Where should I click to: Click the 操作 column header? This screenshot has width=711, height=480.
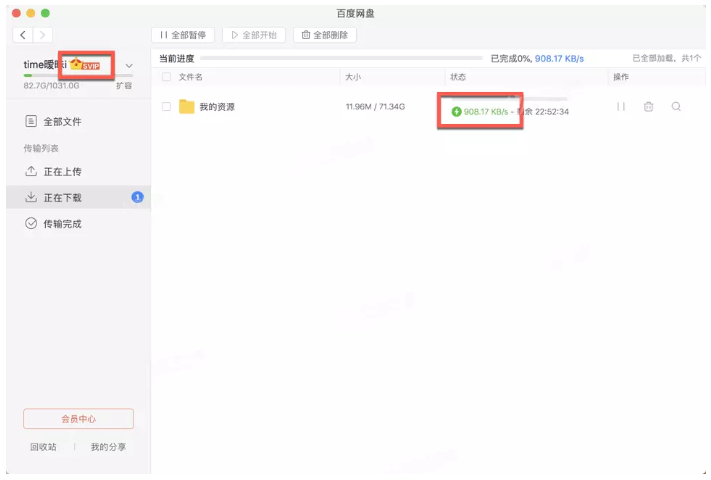(621, 77)
